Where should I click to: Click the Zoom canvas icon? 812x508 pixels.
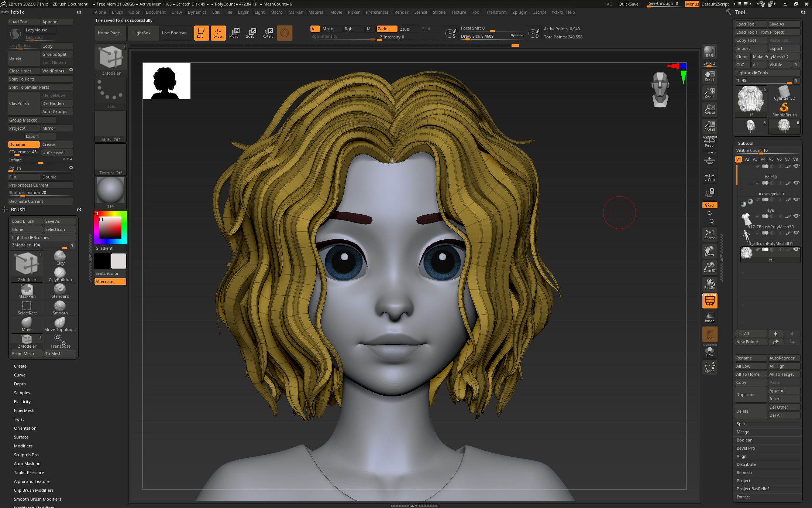tap(709, 92)
